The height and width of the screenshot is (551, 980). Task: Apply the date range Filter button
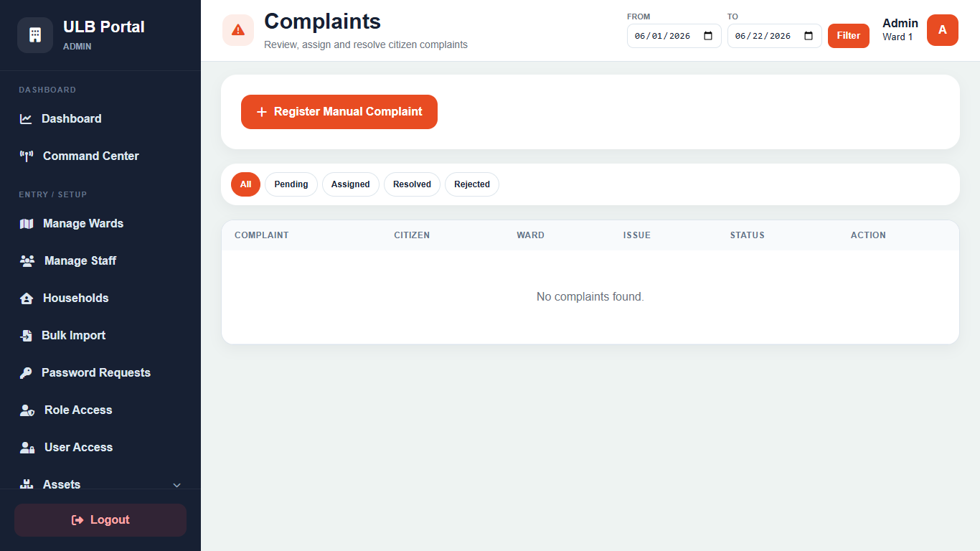tap(849, 36)
